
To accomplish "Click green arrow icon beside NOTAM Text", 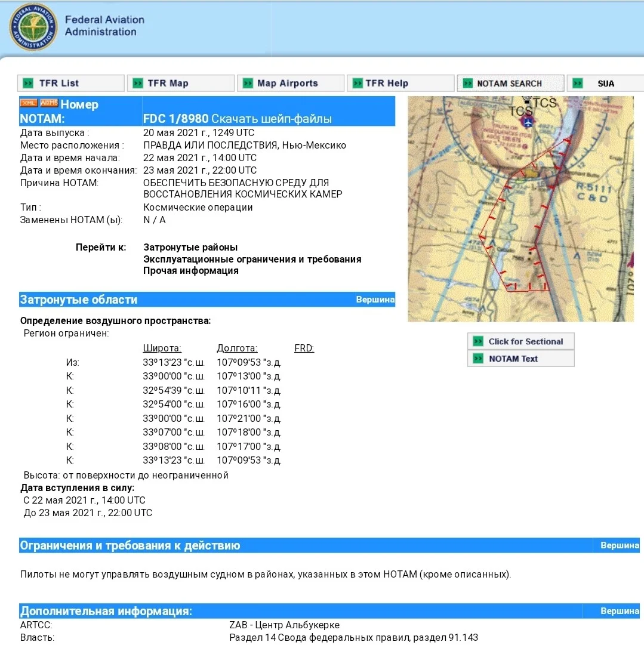I will click(478, 359).
